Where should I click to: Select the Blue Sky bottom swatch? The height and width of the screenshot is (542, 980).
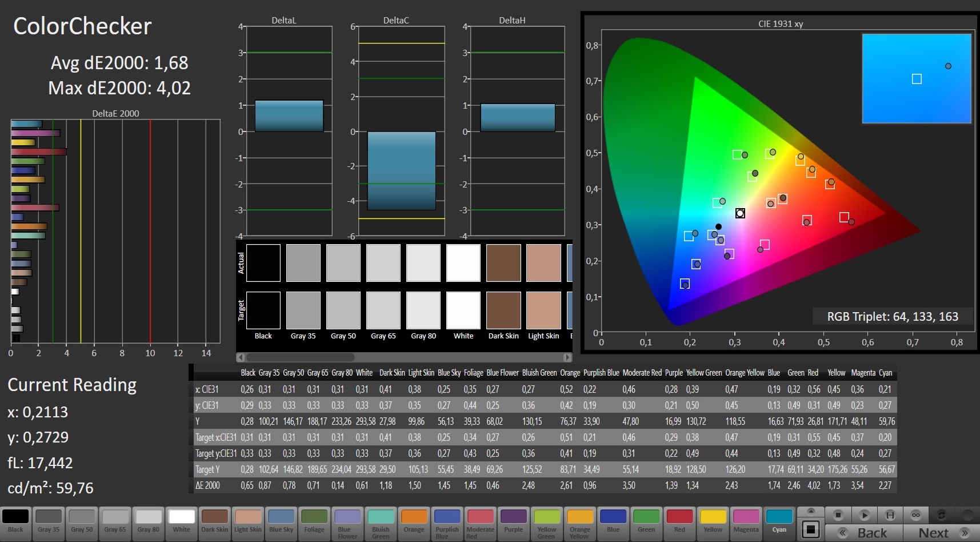point(281,523)
